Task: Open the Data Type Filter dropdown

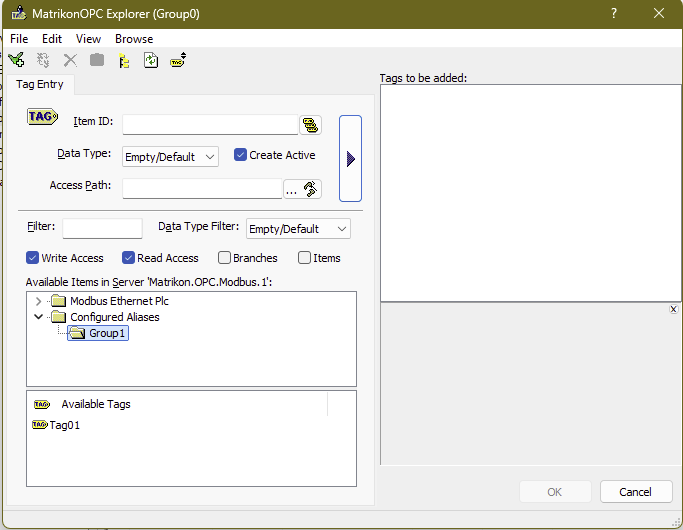Action: [298, 229]
